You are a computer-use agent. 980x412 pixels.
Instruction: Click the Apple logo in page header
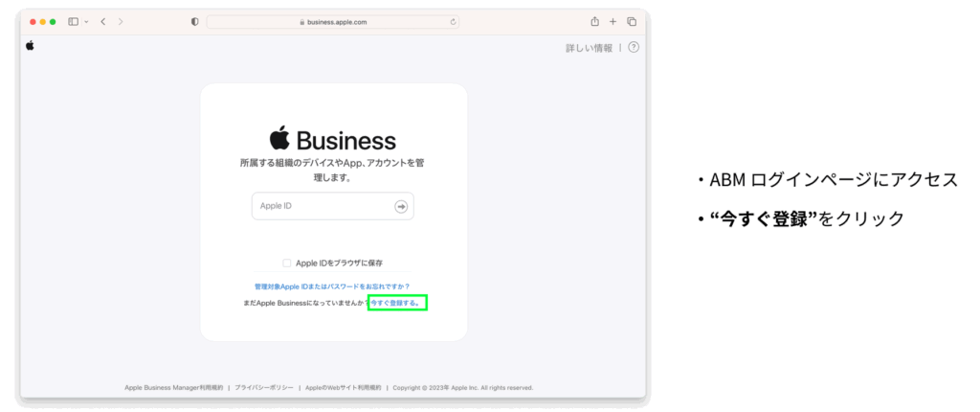click(30, 45)
